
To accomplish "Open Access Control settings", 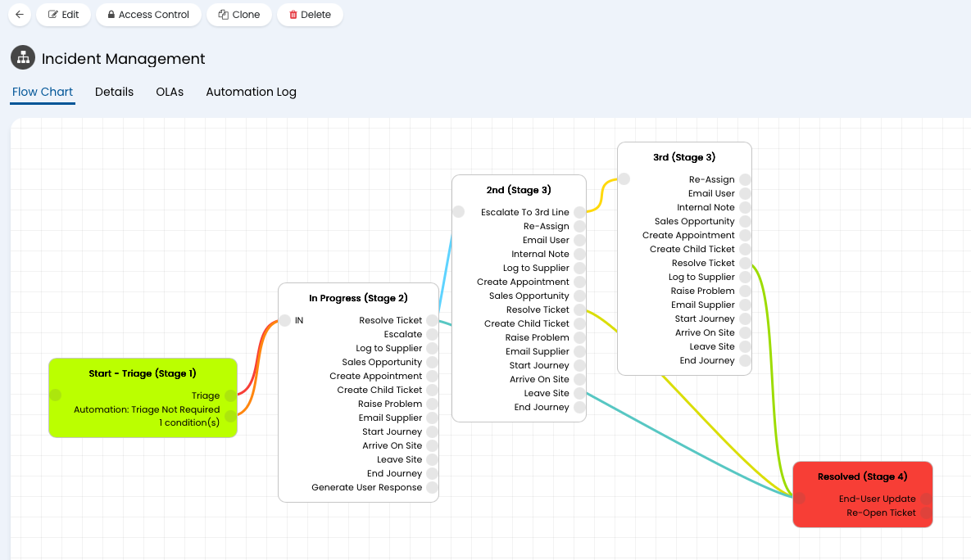I will [x=148, y=15].
